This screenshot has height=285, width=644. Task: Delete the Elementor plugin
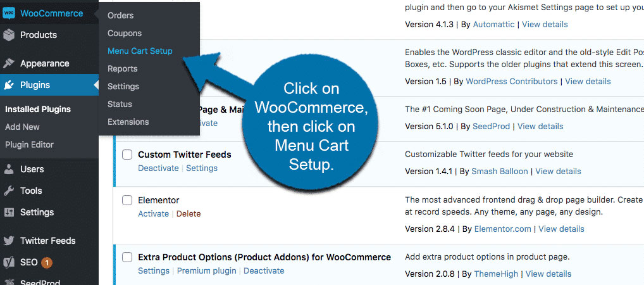[x=189, y=214]
